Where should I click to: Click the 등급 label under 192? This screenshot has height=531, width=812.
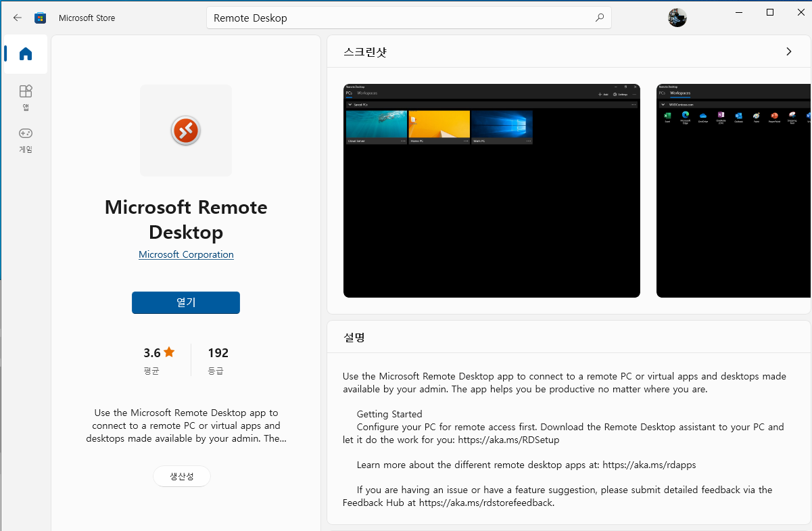point(216,371)
